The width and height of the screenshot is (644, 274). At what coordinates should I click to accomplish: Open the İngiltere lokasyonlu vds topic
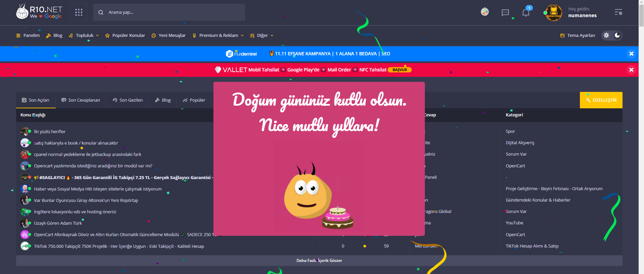coord(75,212)
